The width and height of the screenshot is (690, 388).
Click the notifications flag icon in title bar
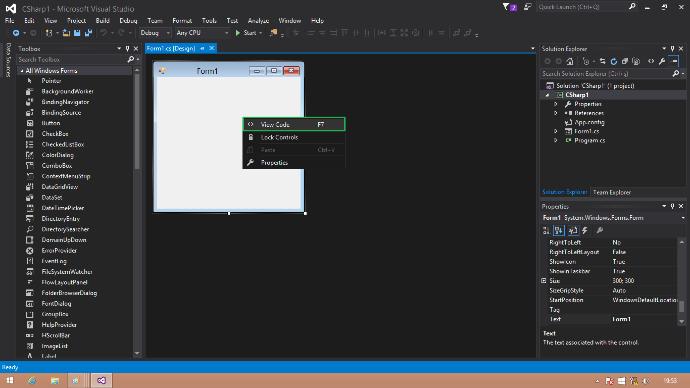pos(509,7)
